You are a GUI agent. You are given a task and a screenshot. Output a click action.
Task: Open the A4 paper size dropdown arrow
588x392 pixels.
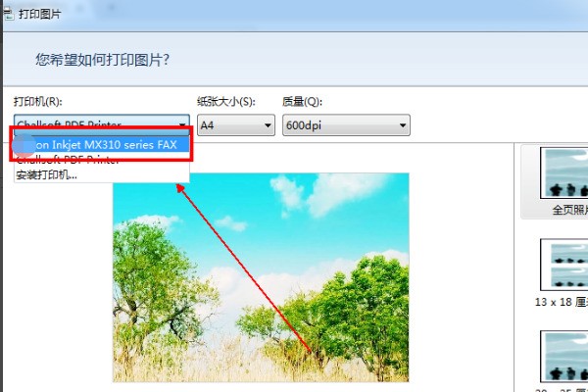pyautogui.click(x=268, y=125)
